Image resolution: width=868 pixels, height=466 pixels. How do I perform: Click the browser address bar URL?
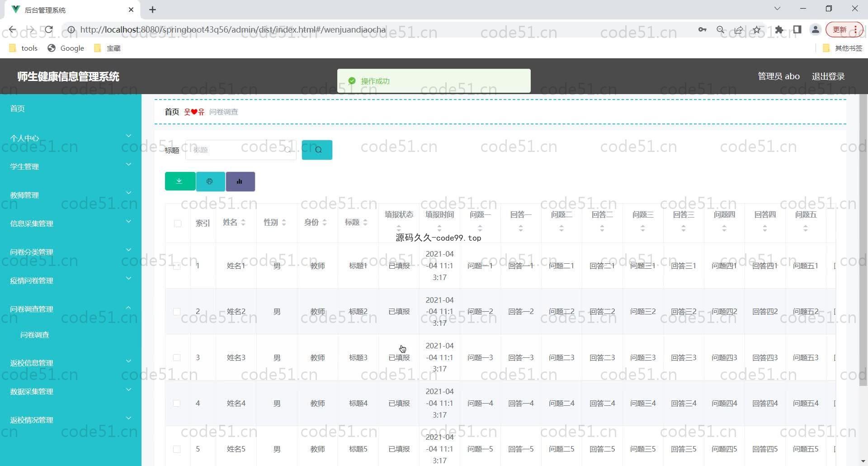pos(233,30)
